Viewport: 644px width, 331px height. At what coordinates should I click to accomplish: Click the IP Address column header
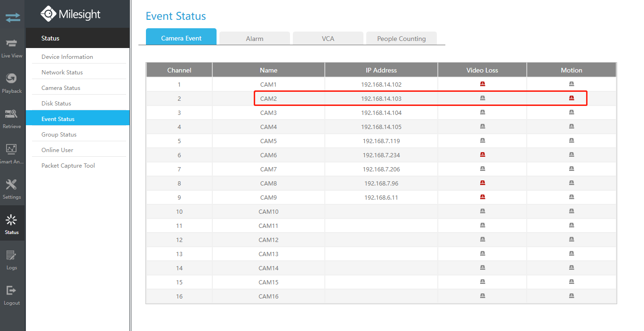click(381, 70)
